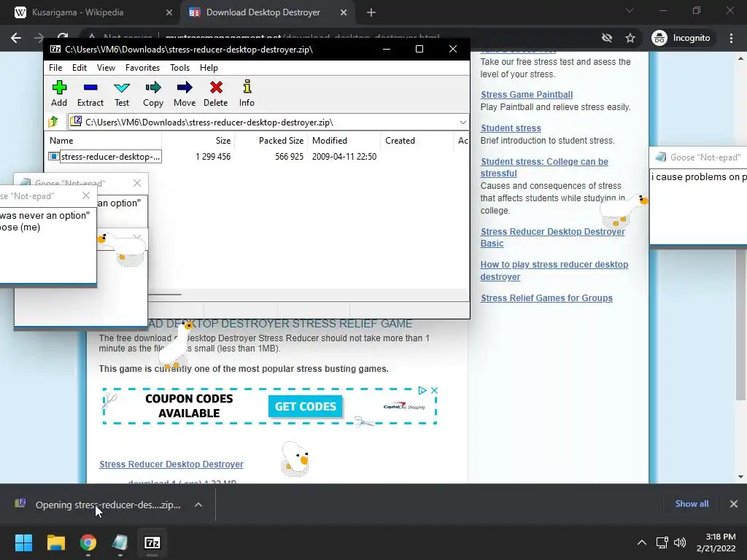Bookmark this page with the star icon
This screenshot has height=560, width=747.
tap(630, 38)
